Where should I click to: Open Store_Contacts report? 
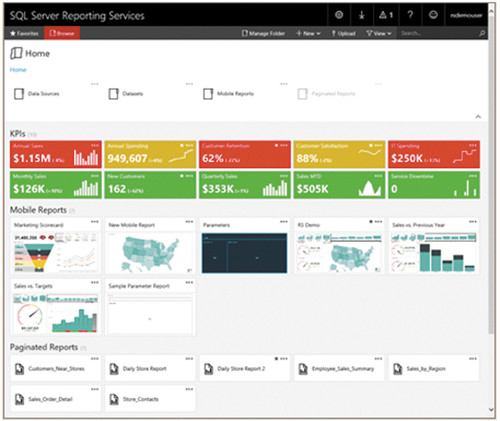pos(150,399)
